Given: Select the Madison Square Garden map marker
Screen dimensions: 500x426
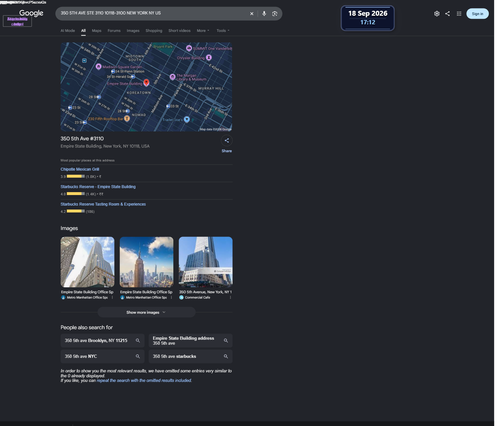Looking at the screenshot, I should pos(98,67).
